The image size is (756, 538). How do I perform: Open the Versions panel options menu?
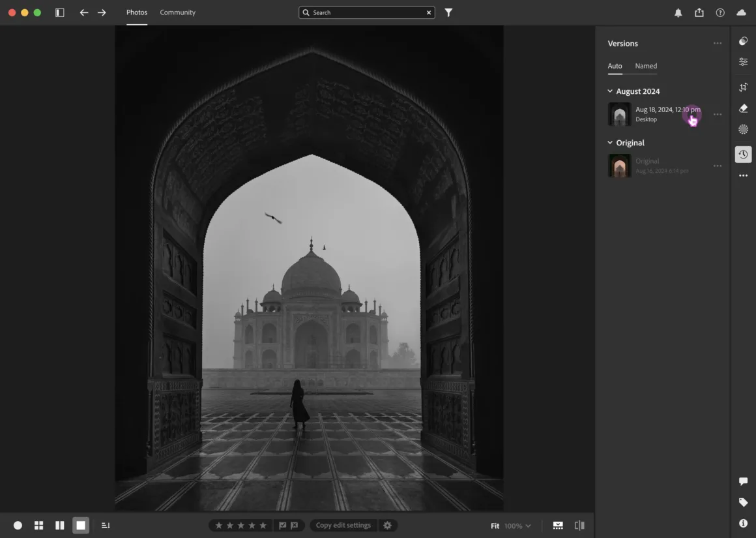coord(718,44)
